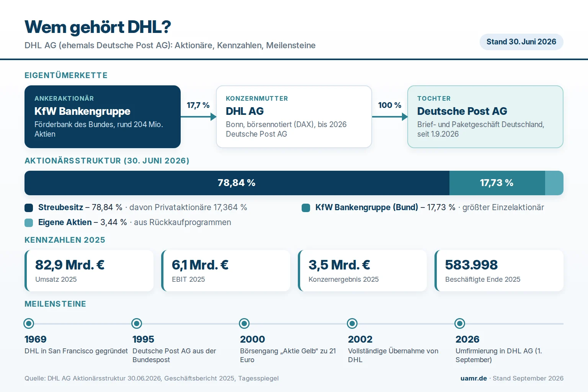Viewport: 588px width, 392px height.
Task: Click the Wem gehört DHL? headline
Action: 98,27
